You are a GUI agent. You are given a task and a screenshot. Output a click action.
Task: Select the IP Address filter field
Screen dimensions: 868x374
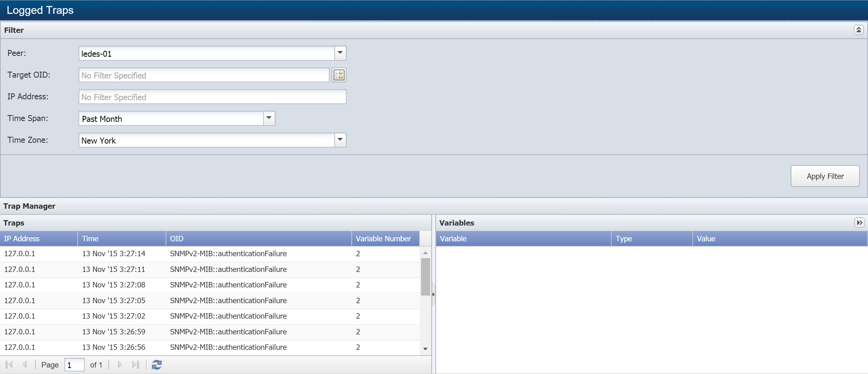tap(212, 97)
